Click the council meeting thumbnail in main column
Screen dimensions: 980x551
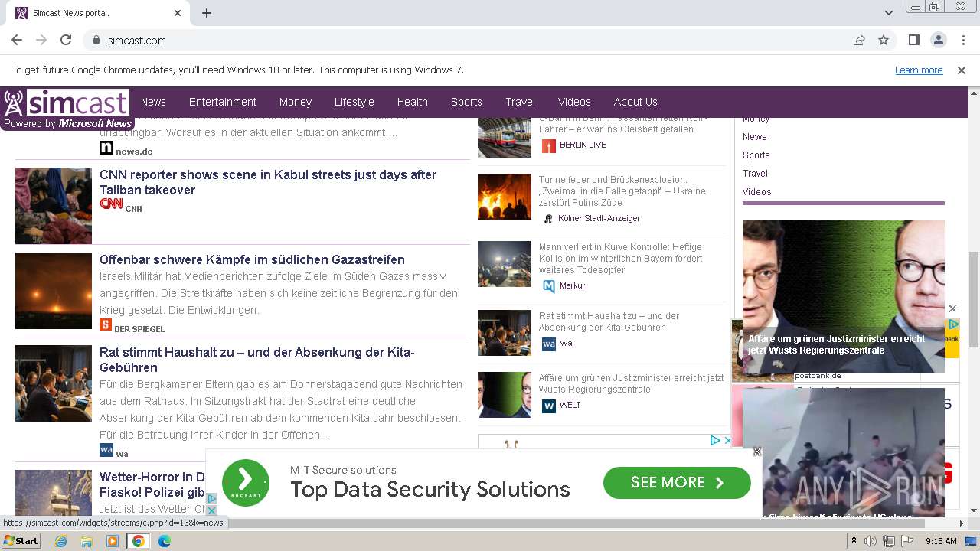(x=54, y=383)
